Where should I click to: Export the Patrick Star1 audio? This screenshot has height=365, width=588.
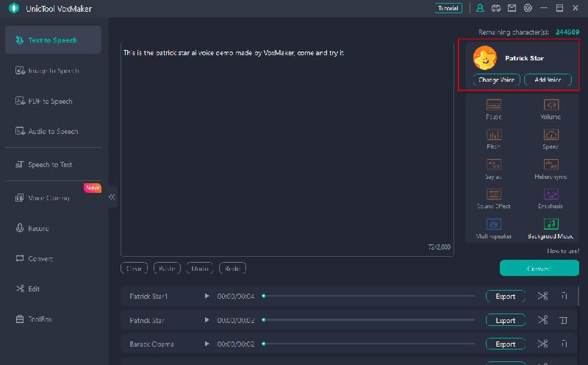[505, 297]
